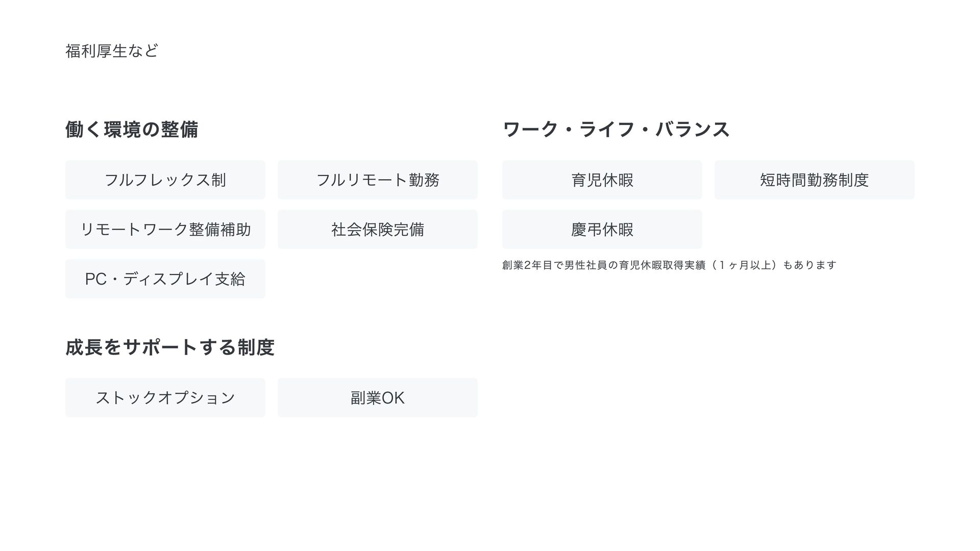The width and height of the screenshot is (980, 551).
Task: Select the 副業OK tile
Action: (x=378, y=397)
